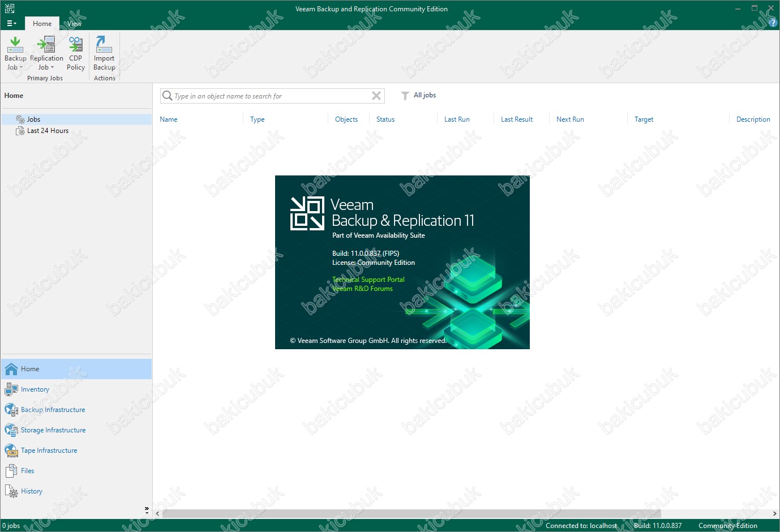Minimize the Veeam window

pyautogui.click(x=738, y=8)
